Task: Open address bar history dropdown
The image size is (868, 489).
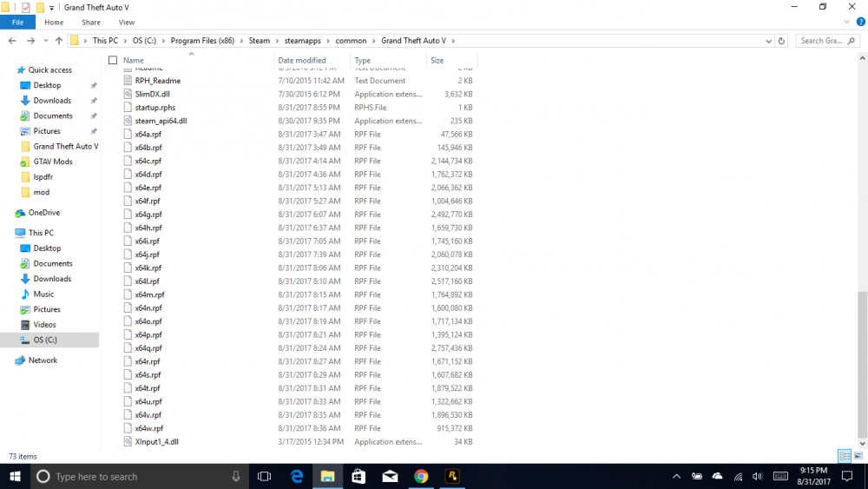Action: tap(768, 41)
